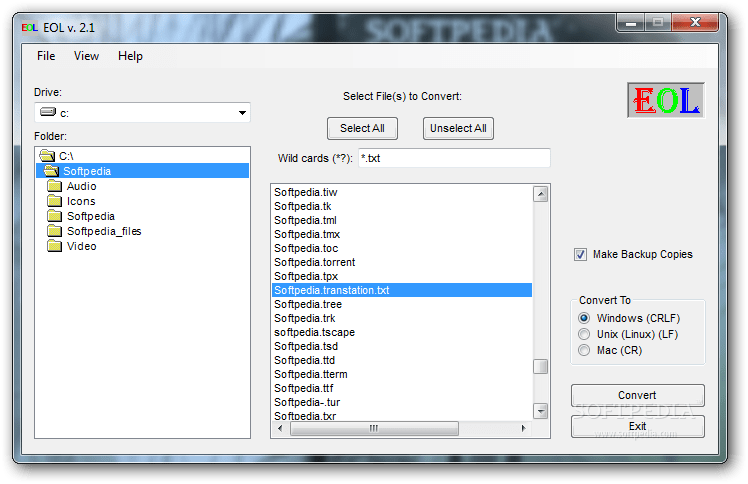Select the C:\ root folder

[66, 156]
